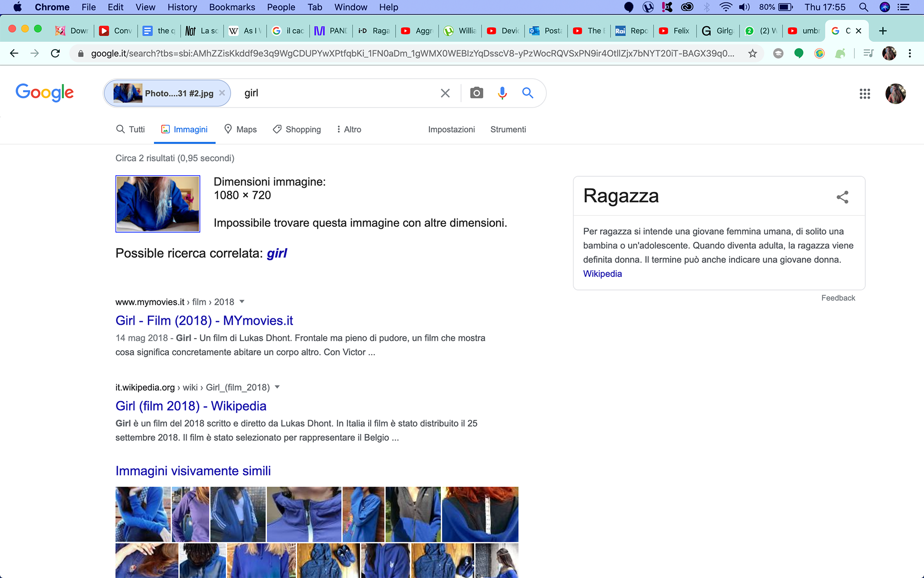Switch to the PAND tab
The height and width of the screenshot is (578, 924).
(x=331, y=31)
